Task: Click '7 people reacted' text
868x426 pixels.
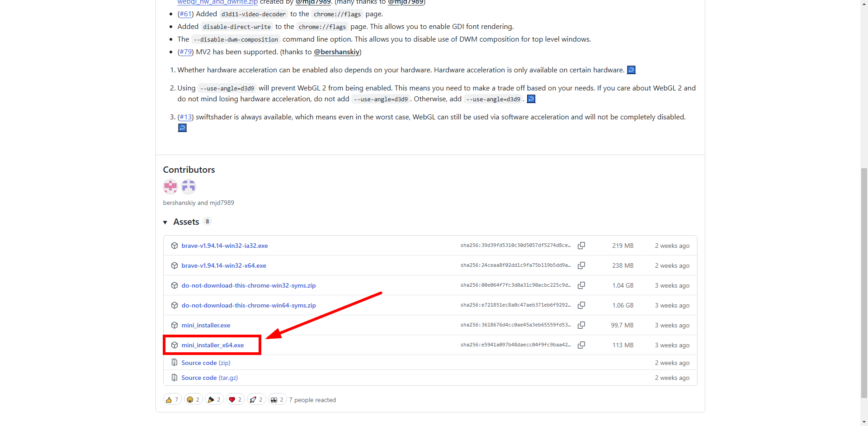Action: [x=312, y=400]
